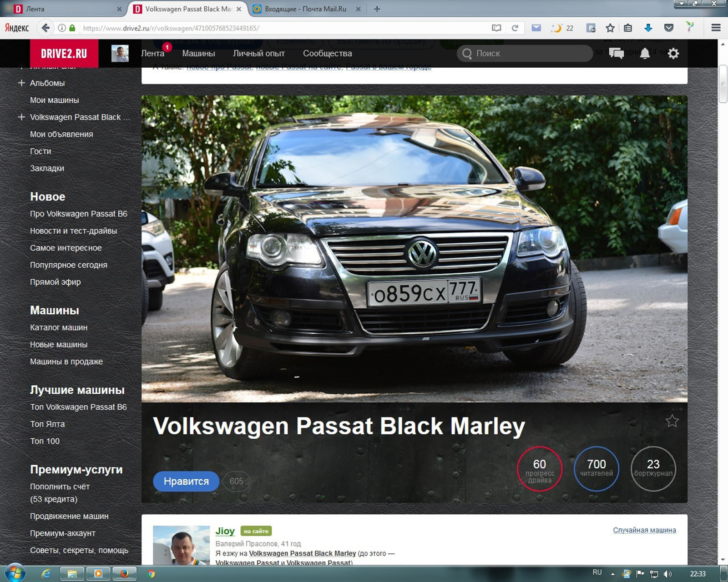Expand Альбомы with plus sign
The image size is (728, 582).
point(21,83)
